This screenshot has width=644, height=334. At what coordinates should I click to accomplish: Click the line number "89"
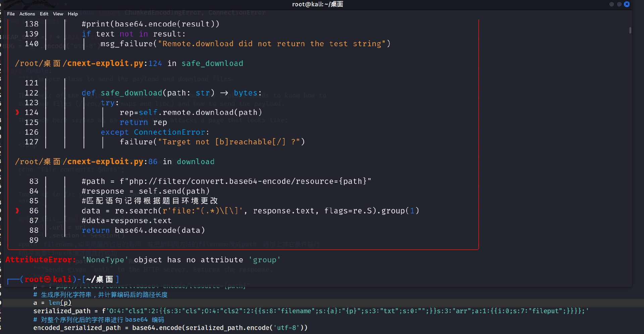[34, 240]
